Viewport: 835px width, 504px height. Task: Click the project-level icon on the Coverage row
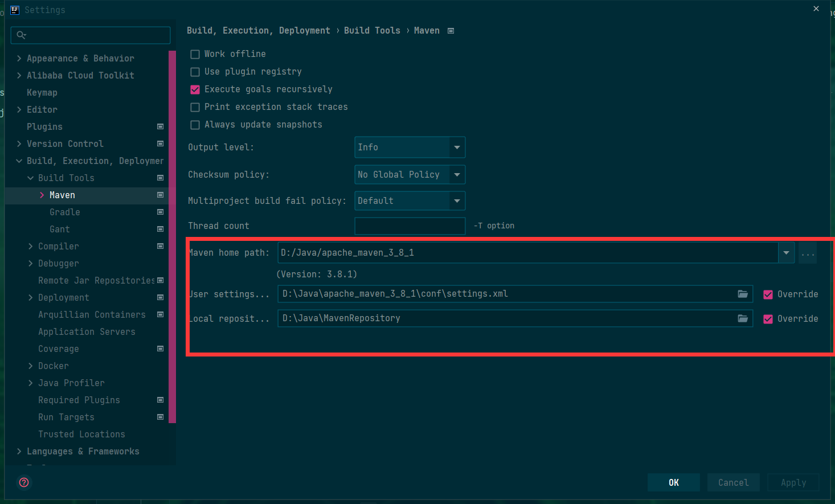pos(160,349)
